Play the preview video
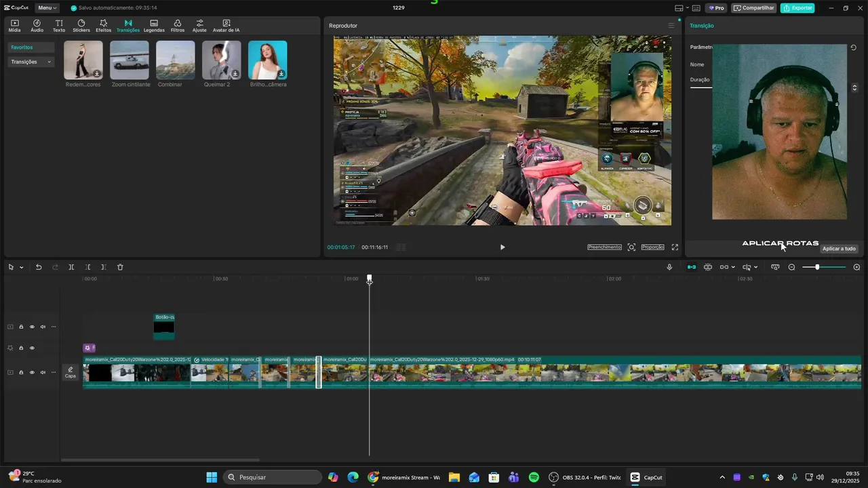The width and height of the screenshot is (868, 488). [502, 247]
